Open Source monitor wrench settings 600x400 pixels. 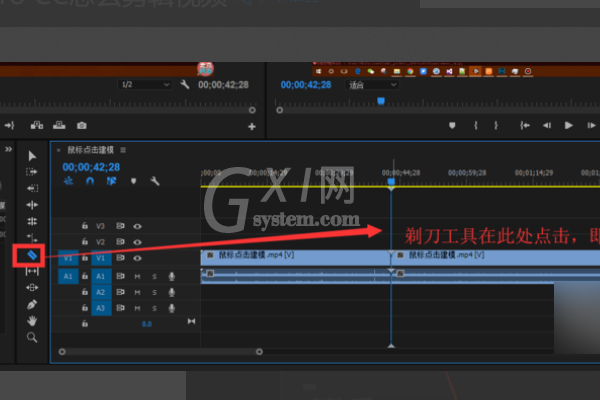[x=185, y=84]
